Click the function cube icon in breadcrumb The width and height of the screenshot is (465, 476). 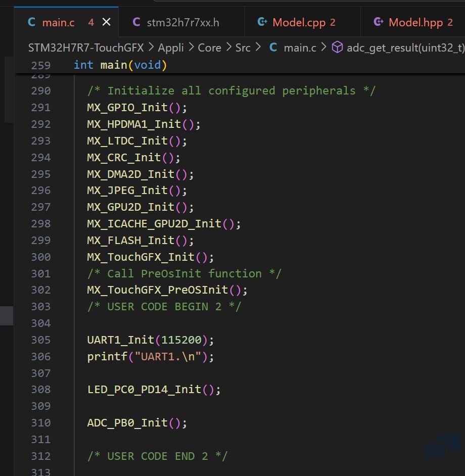tap(337, 47)
